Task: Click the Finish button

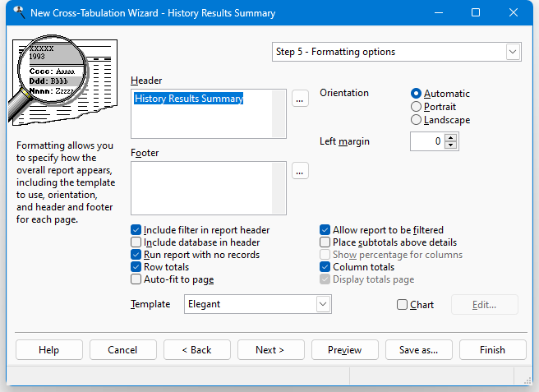Action: [492, 350]
